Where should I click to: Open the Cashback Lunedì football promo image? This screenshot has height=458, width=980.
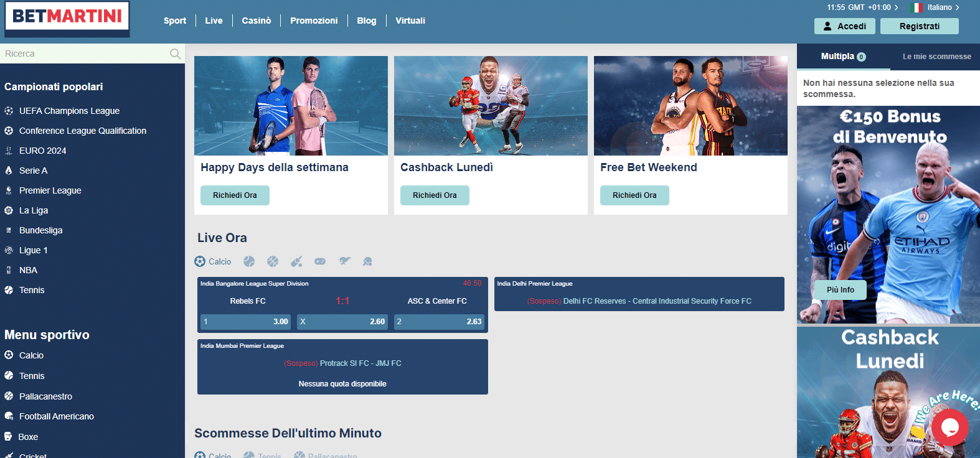pos(491,106)
